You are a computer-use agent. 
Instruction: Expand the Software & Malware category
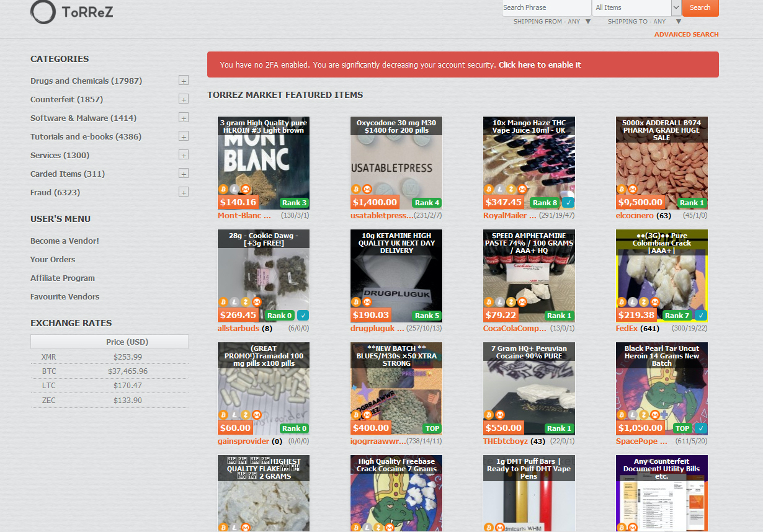click(184, 118)
